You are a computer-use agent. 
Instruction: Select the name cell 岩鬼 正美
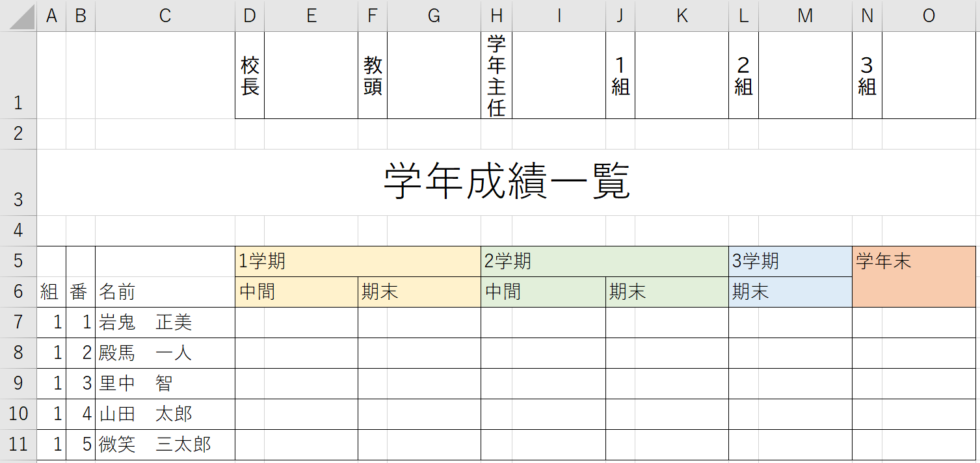pyautogui.click(x=165, y=323)
